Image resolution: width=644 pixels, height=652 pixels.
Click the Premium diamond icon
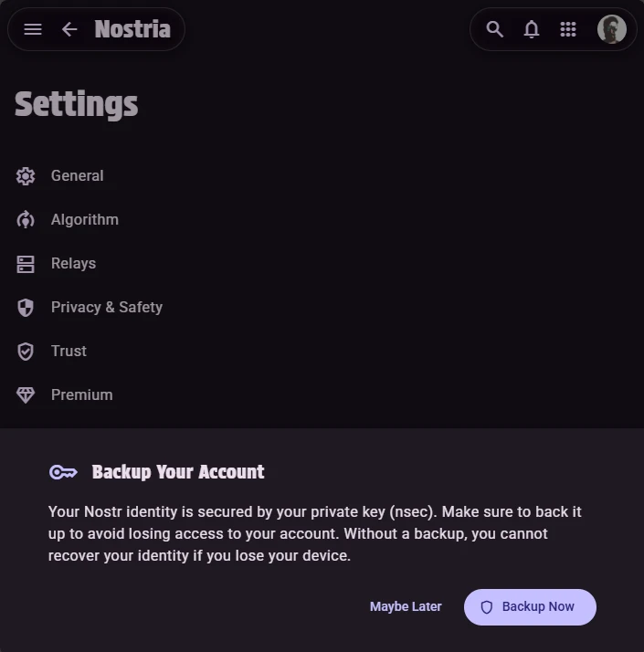(x=26, y=395)
